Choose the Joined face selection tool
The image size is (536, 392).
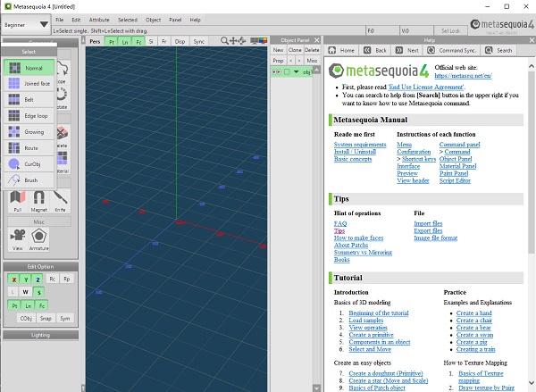click(x=29, y=84)
